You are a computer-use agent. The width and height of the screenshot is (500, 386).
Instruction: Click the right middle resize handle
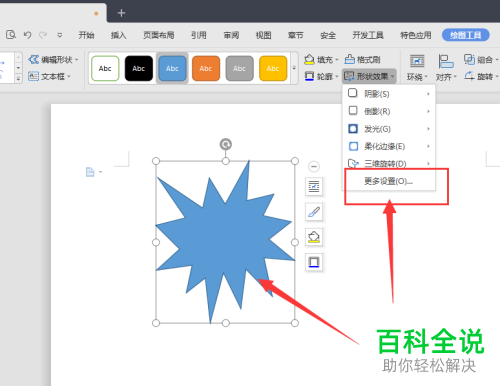[x=295, y=242]
